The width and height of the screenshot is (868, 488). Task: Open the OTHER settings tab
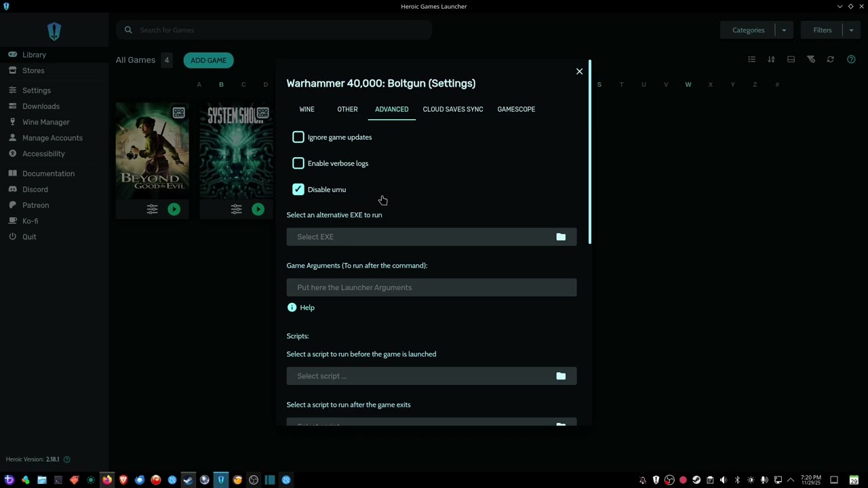point(347,109)
